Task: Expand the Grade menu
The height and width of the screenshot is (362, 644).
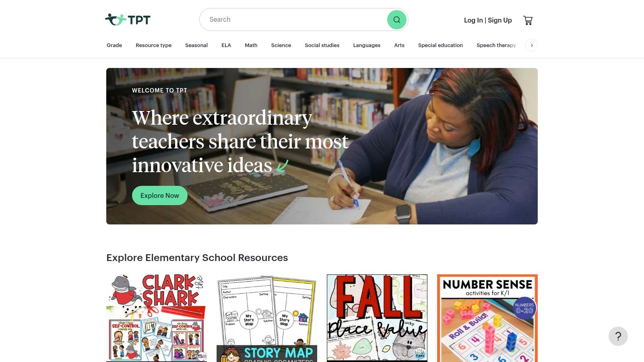Action: (114, 45)
